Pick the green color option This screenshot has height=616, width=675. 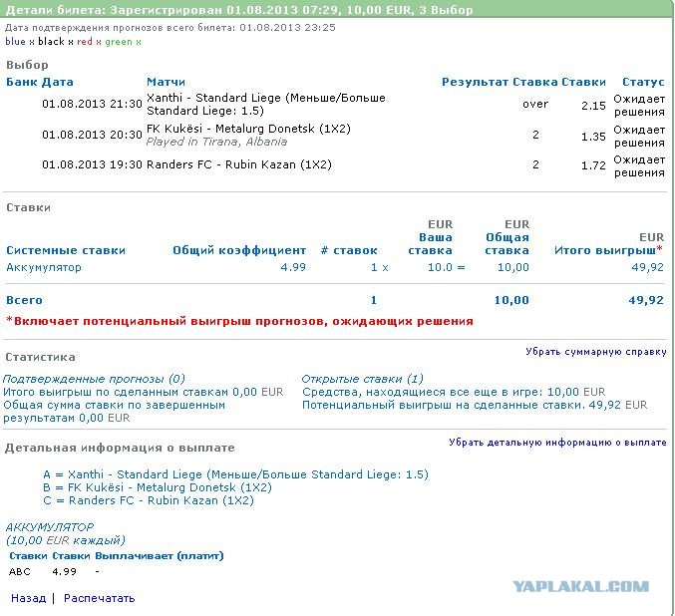click(x=119, y=42)
